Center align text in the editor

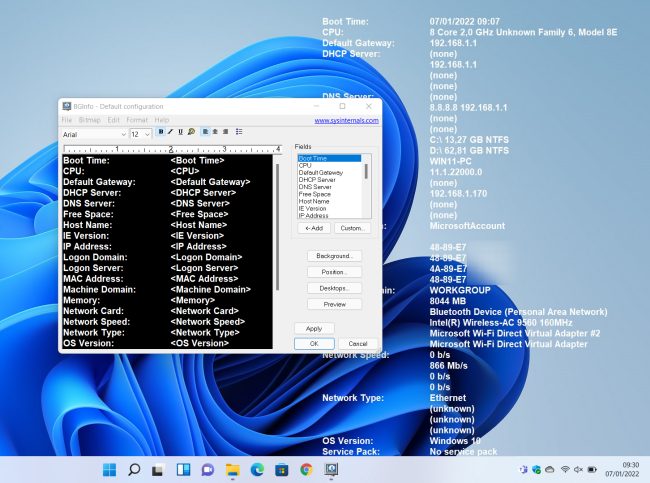[215, 132]
